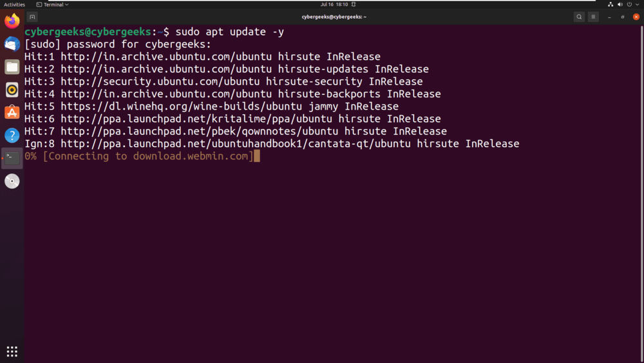
Task: Select the Terminal icon in the dock
Action: 12,158
